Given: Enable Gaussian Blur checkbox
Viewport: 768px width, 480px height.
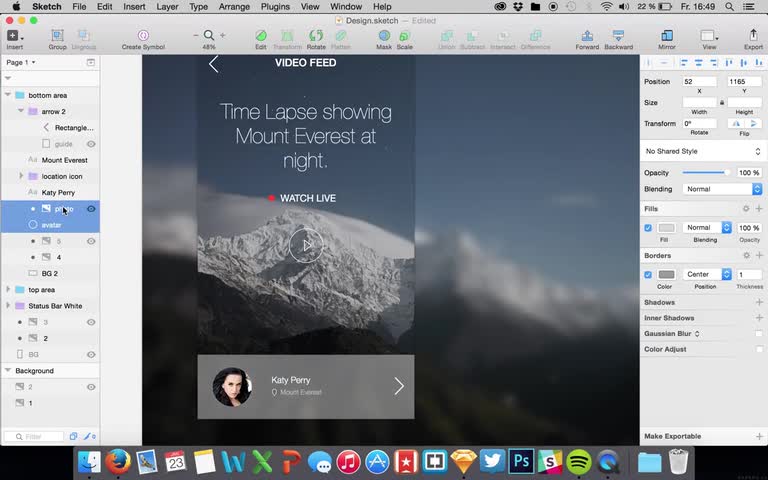Looking at the screenshot, I should (x=759, y=334).
